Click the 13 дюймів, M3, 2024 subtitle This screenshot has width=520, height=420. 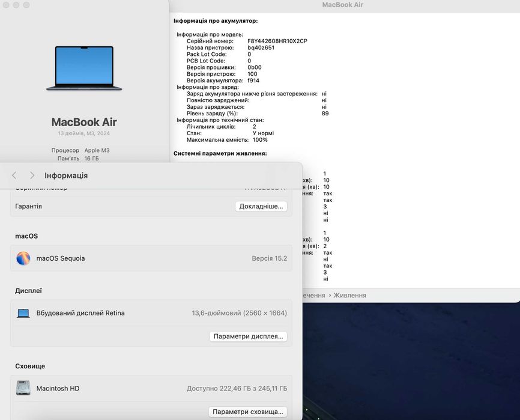[x=84, y=133]
